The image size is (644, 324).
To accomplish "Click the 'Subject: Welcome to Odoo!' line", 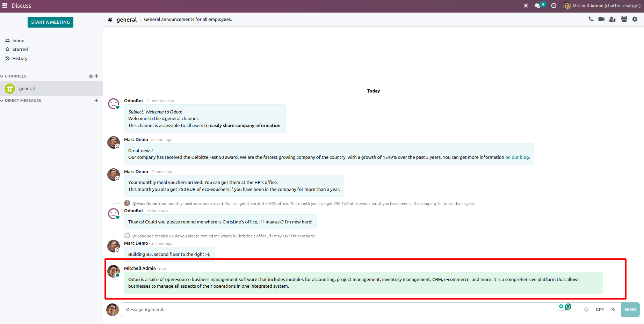I will (155, 112).
